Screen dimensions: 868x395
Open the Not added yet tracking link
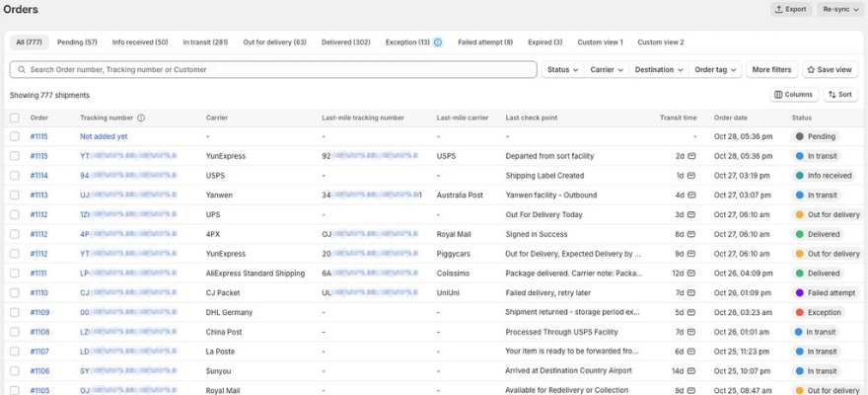click(x=104, y=136)
